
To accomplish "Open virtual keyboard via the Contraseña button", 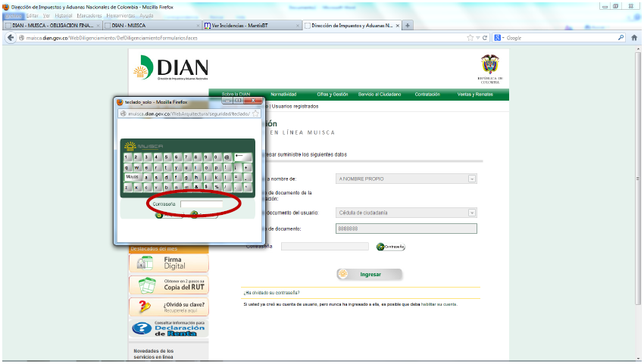I will (x=391, y=247).
